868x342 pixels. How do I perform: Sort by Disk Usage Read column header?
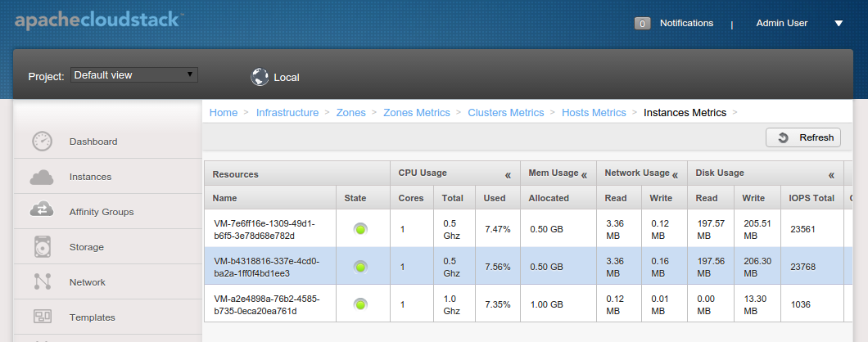click(711, 197)
